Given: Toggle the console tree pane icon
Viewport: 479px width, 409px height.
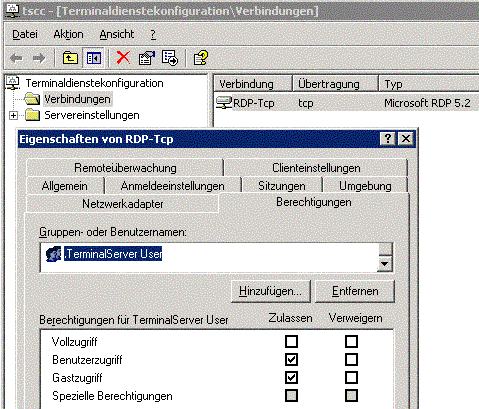Looking at the screenshot, I should 94,58.
